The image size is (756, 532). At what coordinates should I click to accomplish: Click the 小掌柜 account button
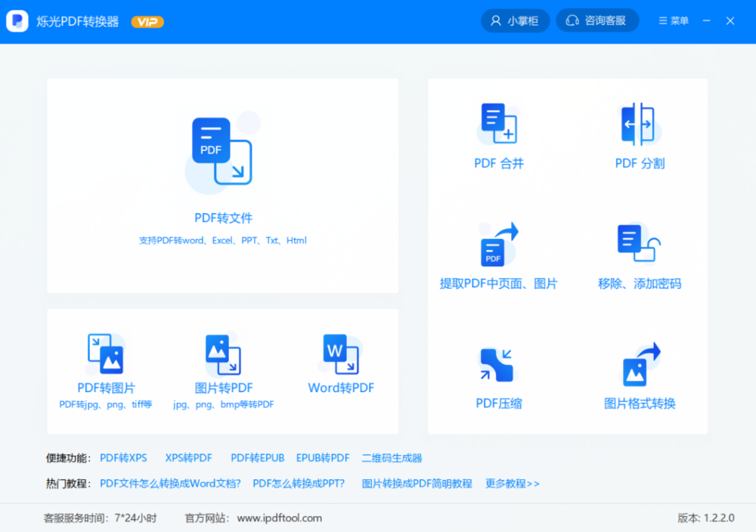click(x=515, y=21)
